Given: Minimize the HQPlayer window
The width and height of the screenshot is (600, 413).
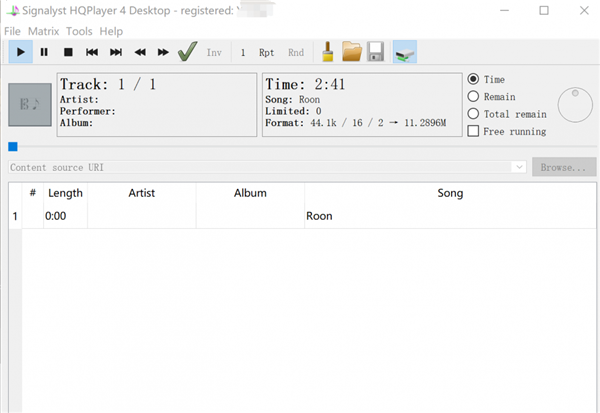Looking at the screenshot, I should pyautogui.click(x=504, y=10).
